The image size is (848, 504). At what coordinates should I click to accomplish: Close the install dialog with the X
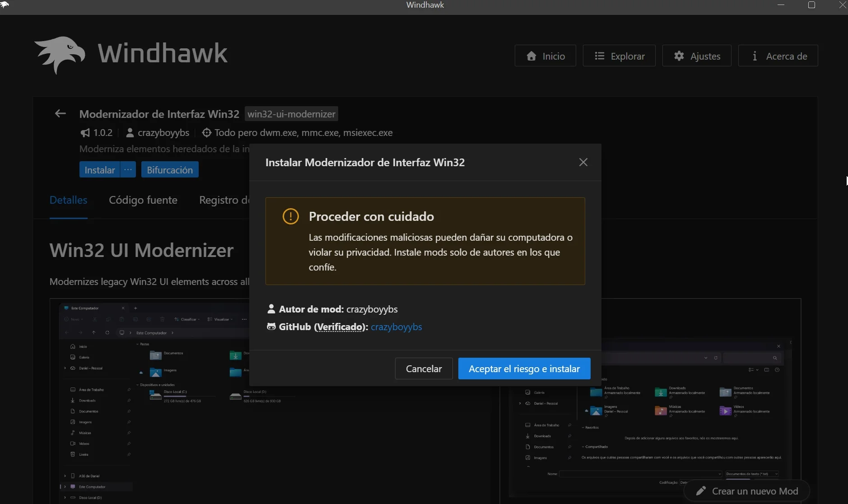tap(583, 162)
